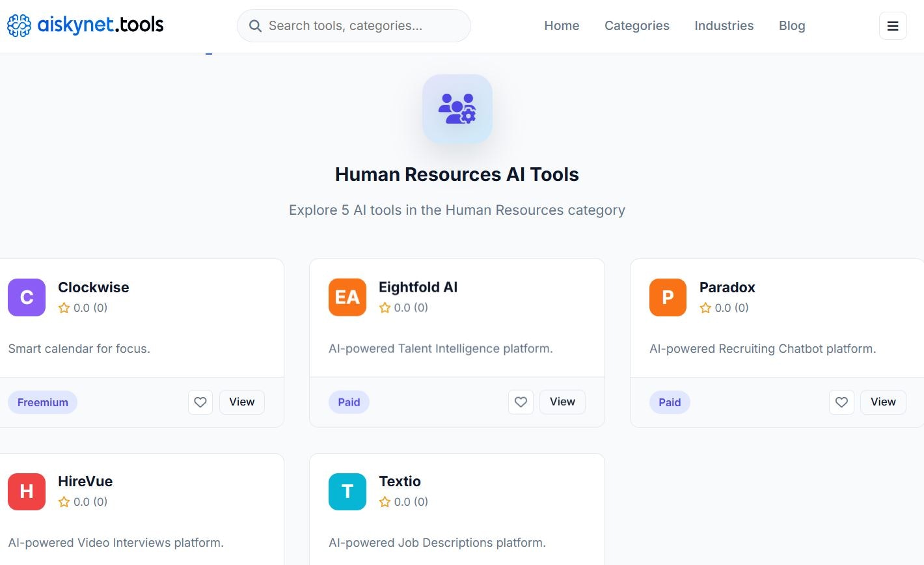Click the Clockwise rating star
Screen dimensions: 924x565
coord(64,308)
